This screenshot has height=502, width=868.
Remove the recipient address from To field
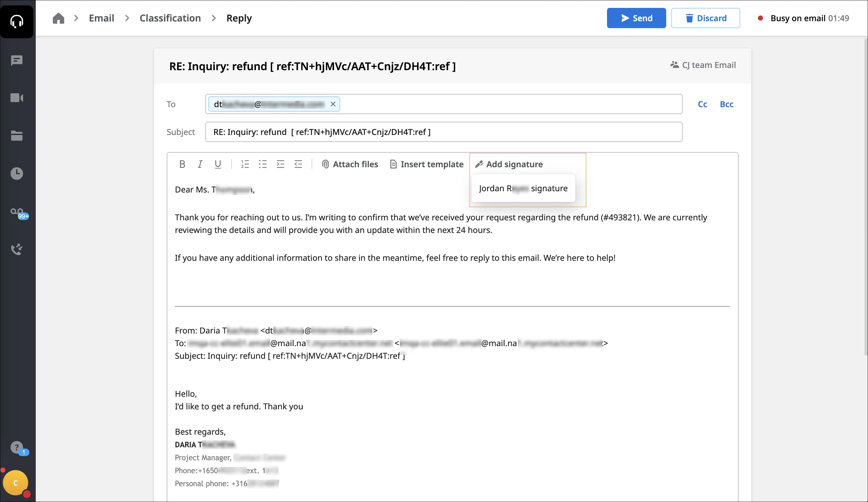click(x=333, y=104)
